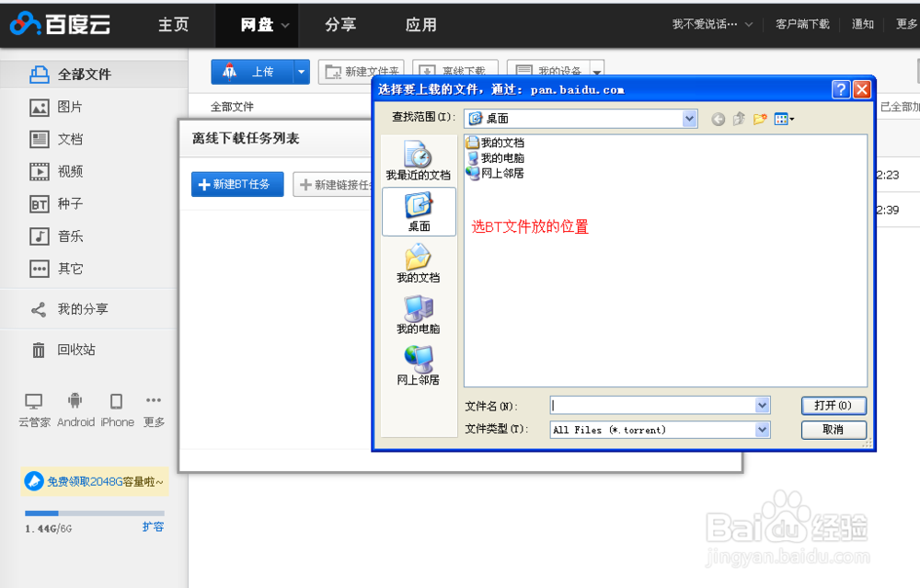Select 我的文档 in the file list

click(496, 143)
